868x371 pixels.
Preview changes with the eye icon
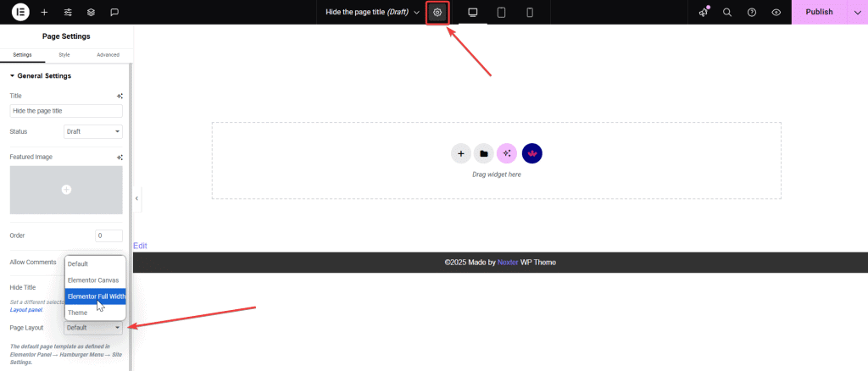[x=776, y=12]
